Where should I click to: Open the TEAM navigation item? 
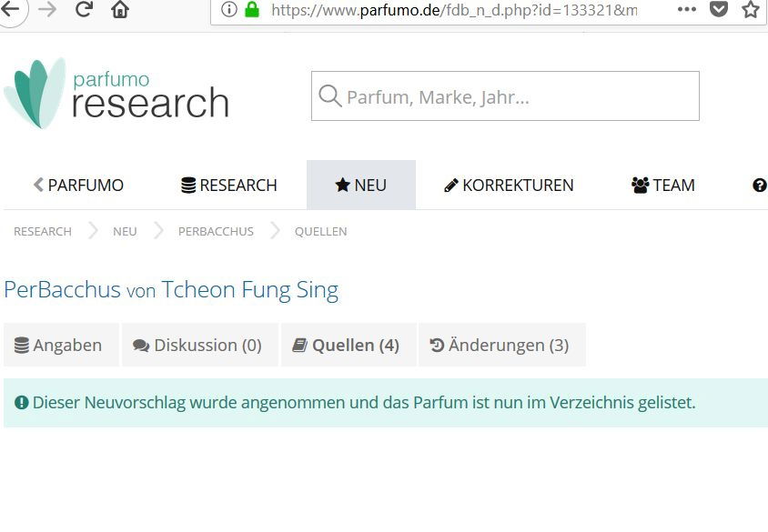tap(662, 185)
